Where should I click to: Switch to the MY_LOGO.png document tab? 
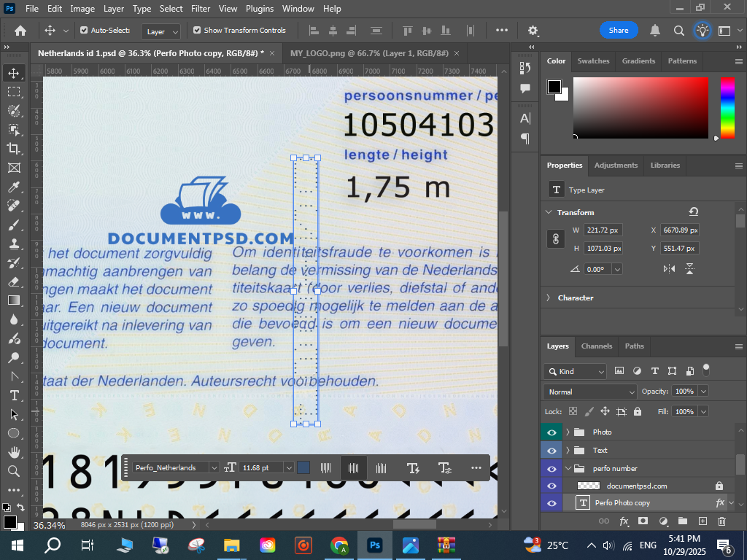[x=368, y=53]
